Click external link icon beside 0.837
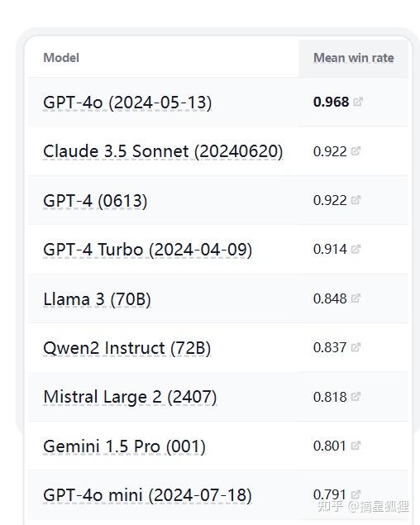 tap(356, 347)
